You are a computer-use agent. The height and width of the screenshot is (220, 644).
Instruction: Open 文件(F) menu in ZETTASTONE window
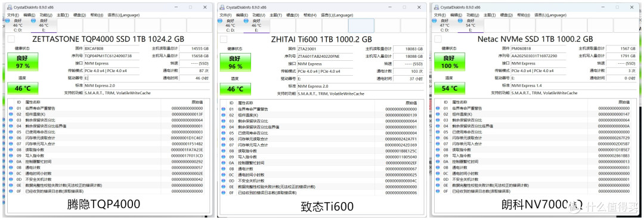(13, 15)
